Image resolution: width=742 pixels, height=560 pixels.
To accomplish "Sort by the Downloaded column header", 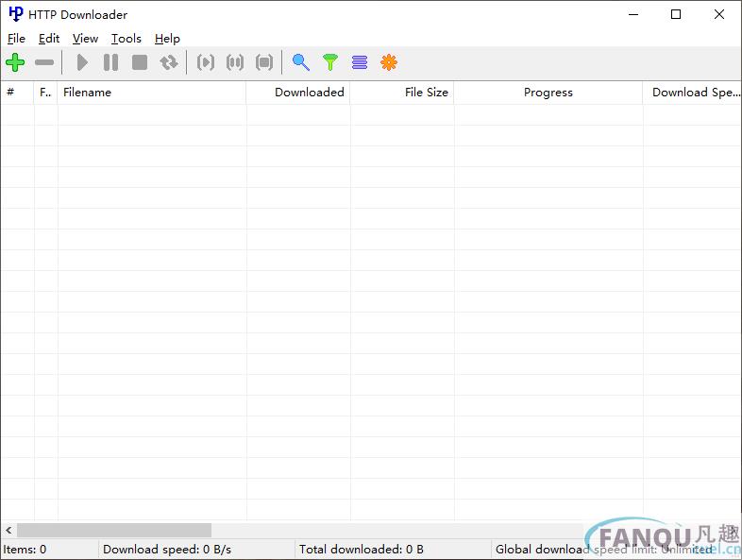I will pos(298,93).
